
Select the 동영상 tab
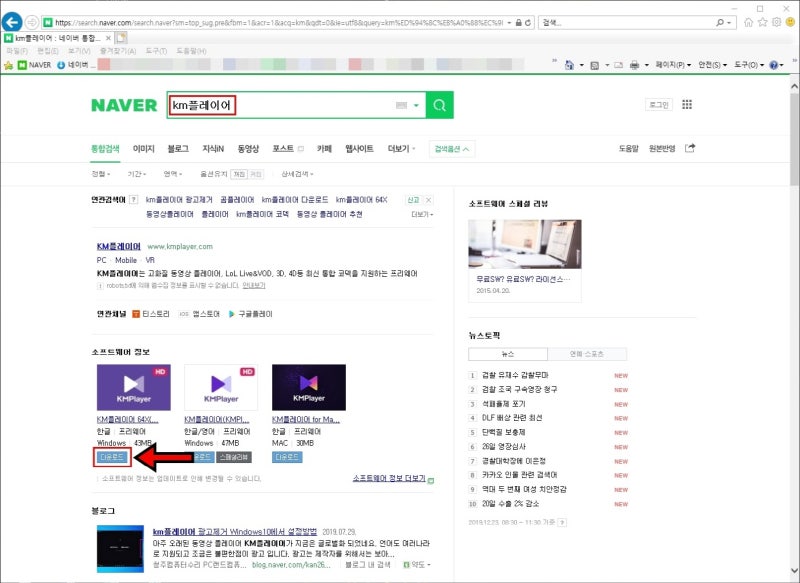coord(248,148)
